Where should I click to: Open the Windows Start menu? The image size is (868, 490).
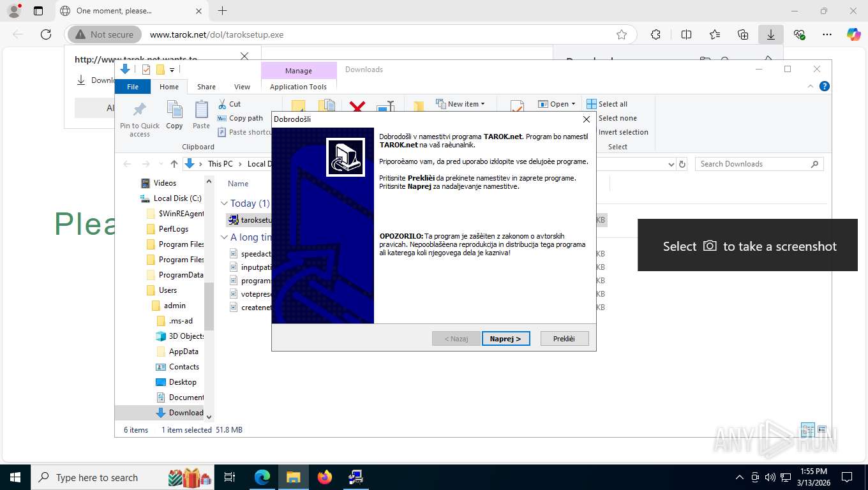coord(15,477)
